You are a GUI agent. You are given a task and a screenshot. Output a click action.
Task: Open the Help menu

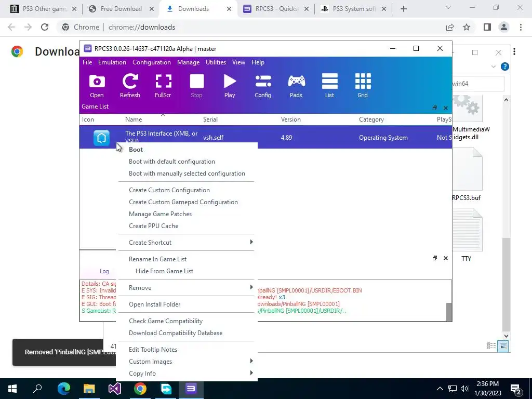(x=258, y=62)
